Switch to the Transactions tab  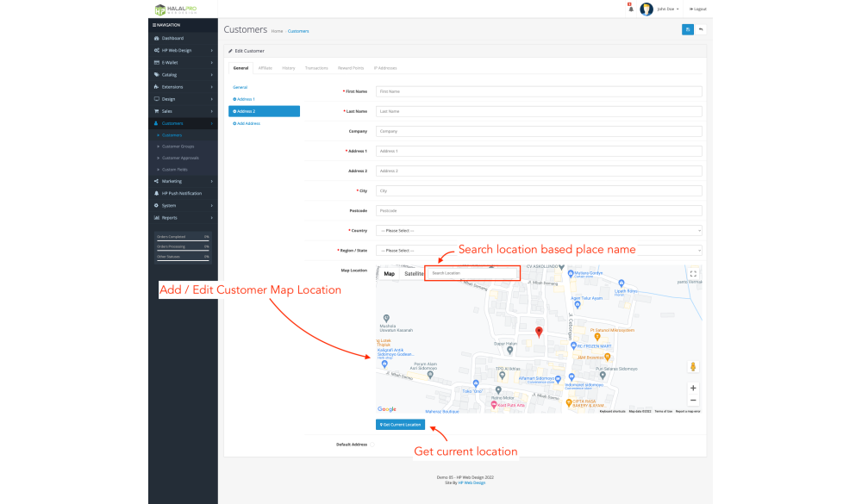[316, 67]
